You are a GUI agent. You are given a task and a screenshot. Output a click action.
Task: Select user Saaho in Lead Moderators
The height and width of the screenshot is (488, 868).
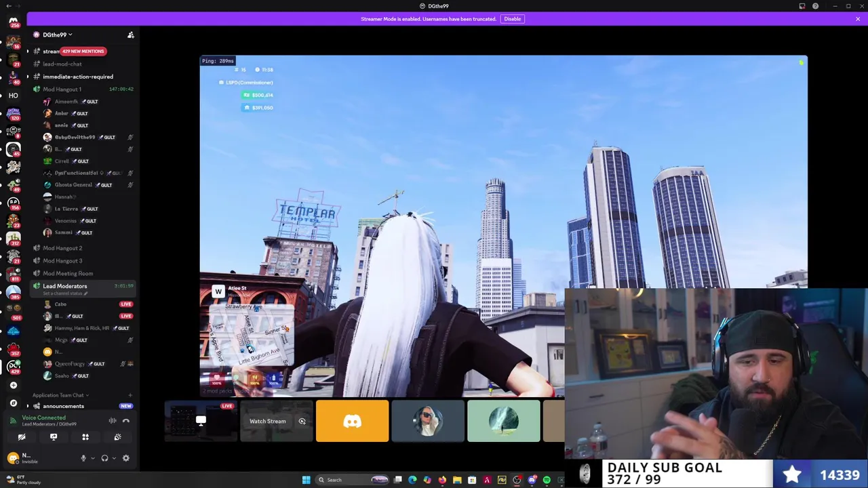point(62,375)
